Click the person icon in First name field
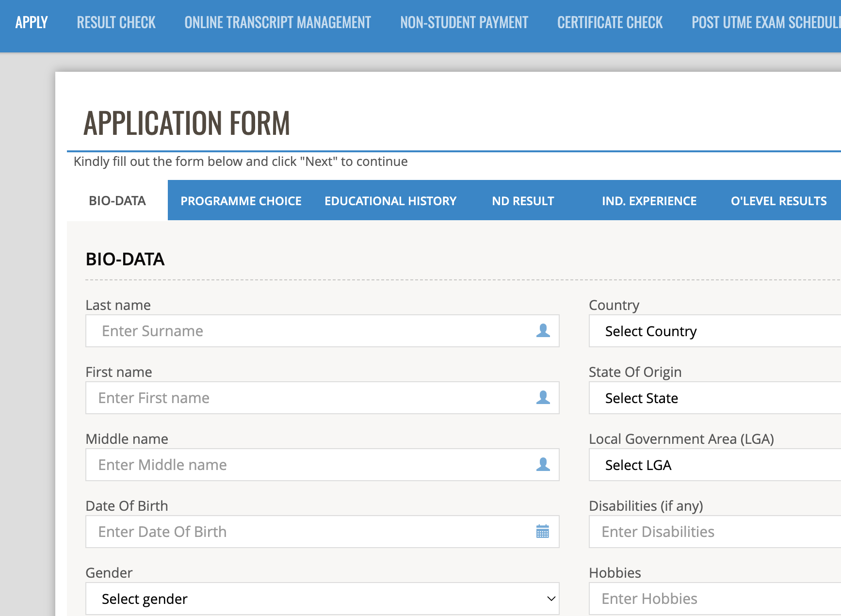Image resolution: width=841 pixels, height=616 pixels. (x=543, y=398)
